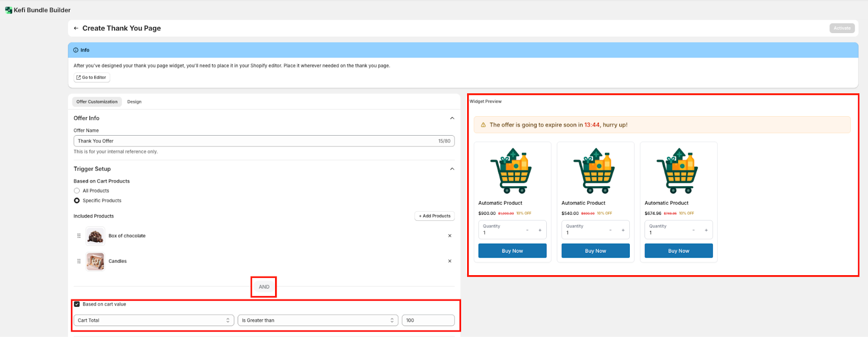
Task: Click drag handle next to Box of chocolate
Action: 79,236
